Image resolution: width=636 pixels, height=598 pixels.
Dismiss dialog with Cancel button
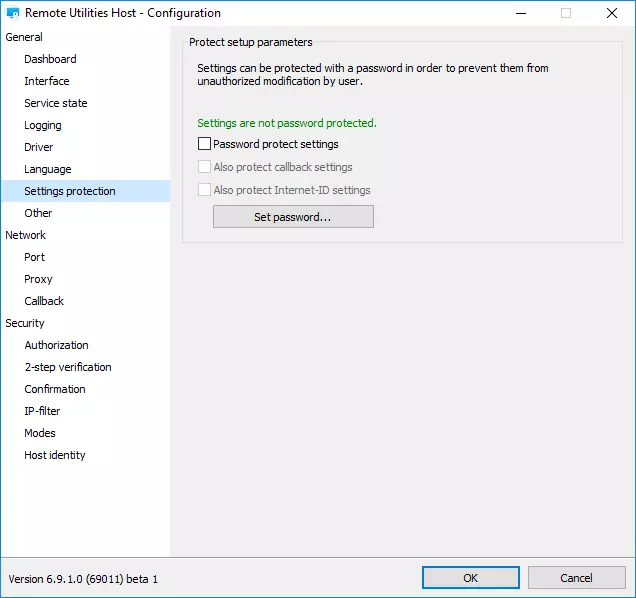[x=576, y=577]
